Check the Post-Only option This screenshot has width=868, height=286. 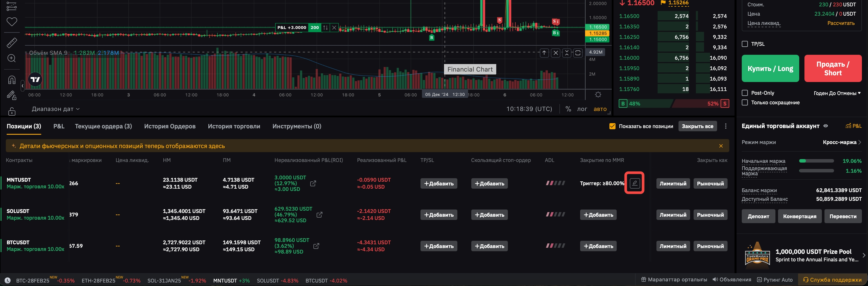pos(745,93)
